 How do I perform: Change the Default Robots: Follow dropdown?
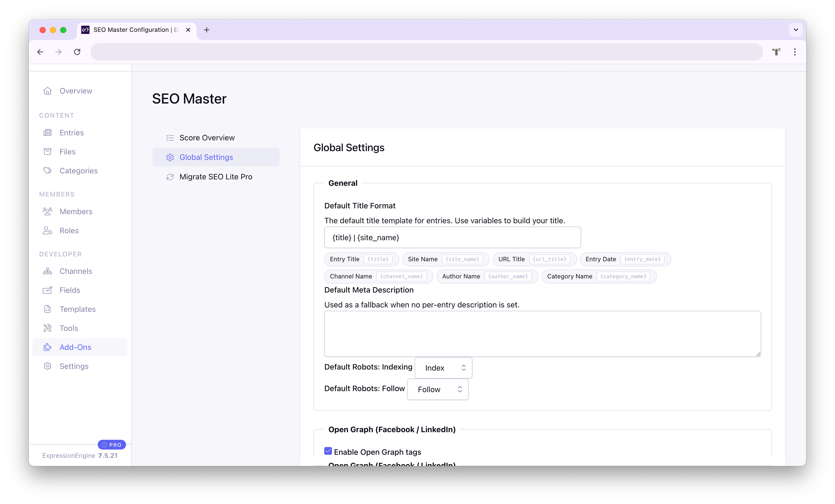pyautogui.click(x=438, y=389)
